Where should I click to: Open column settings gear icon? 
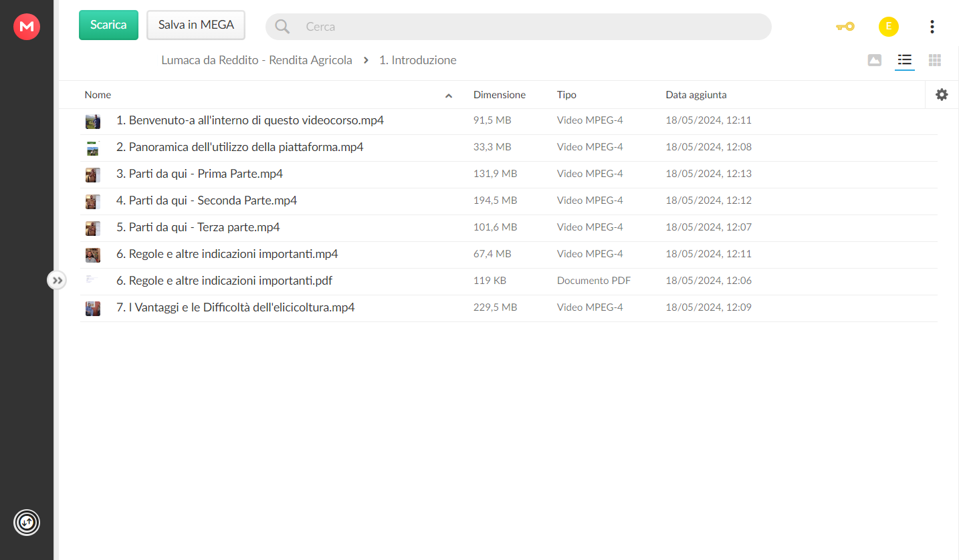coord(942,95)
